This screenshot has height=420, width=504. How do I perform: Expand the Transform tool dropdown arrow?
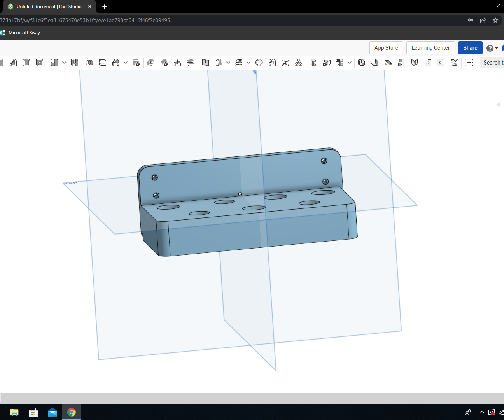[x=126, y=63]
